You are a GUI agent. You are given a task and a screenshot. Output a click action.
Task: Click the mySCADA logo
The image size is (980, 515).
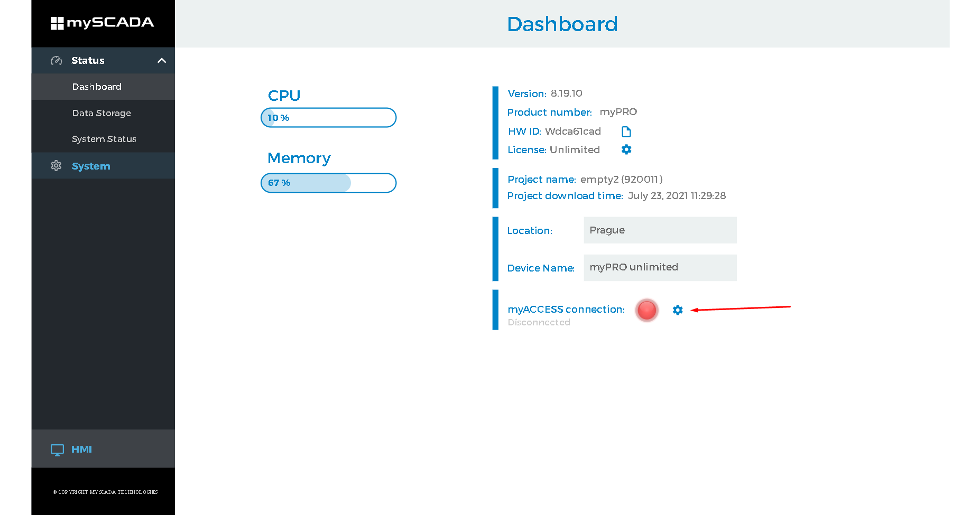[x=102, y=23]
